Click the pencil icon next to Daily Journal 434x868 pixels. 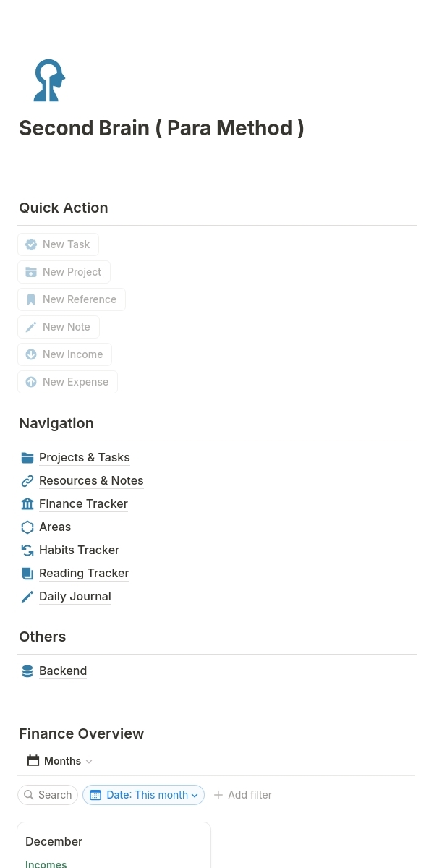(x=27, y=596)
